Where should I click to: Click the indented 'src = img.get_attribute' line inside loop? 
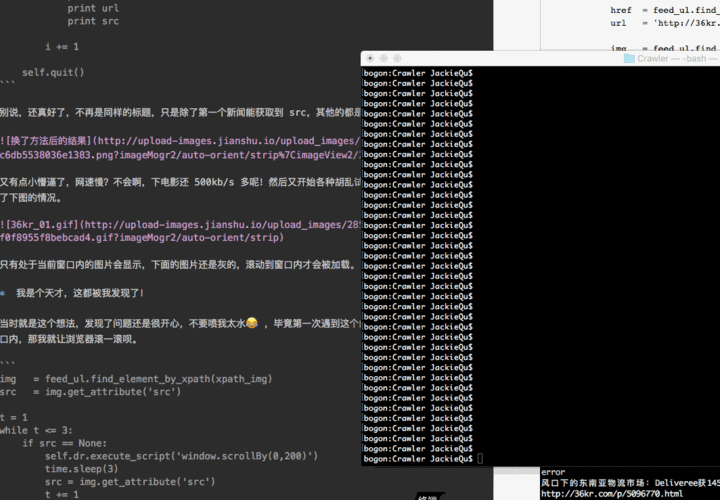point(130,482)
